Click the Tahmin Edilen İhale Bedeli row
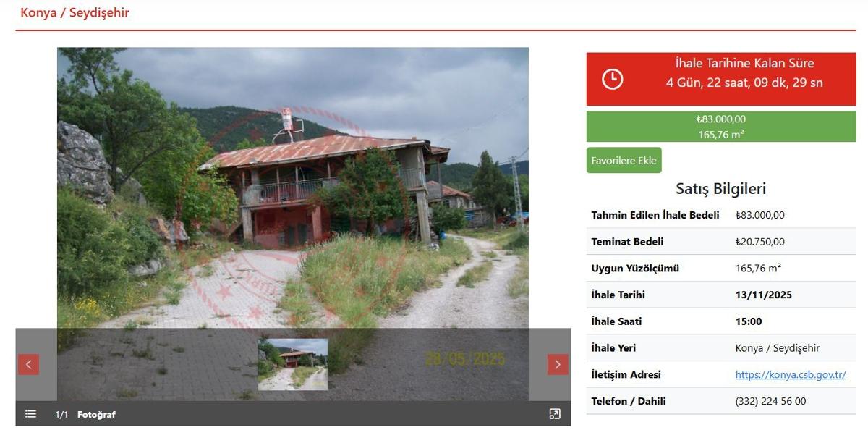The image size is (868, 430). (x=721, y=215)
